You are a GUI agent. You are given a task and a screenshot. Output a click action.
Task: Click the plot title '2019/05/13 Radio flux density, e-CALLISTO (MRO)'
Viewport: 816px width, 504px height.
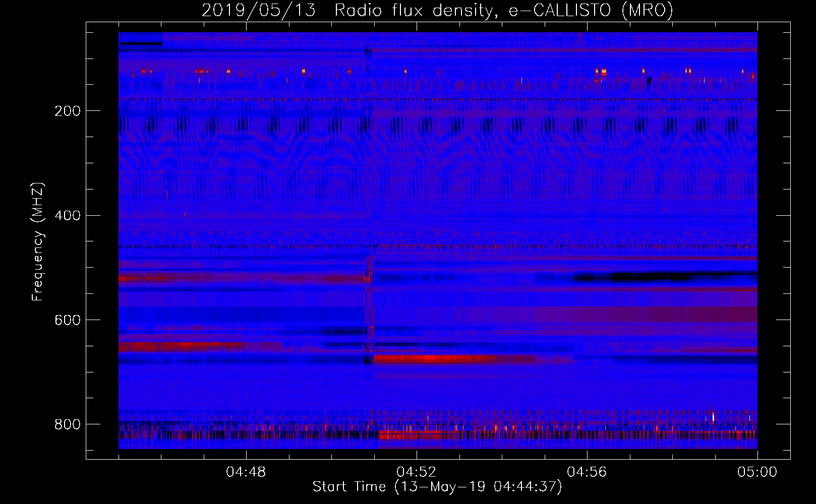(437, 10)
